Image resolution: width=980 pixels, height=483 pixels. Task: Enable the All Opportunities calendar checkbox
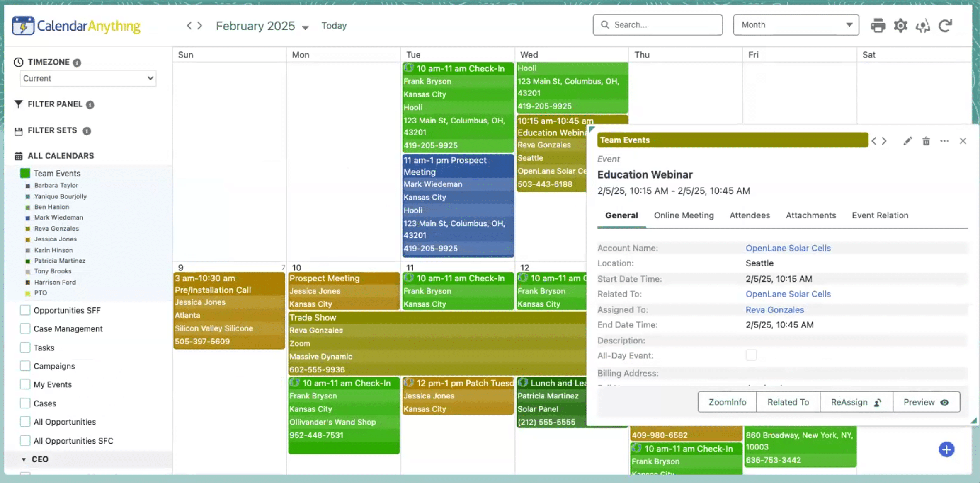(x=25, y=421)
